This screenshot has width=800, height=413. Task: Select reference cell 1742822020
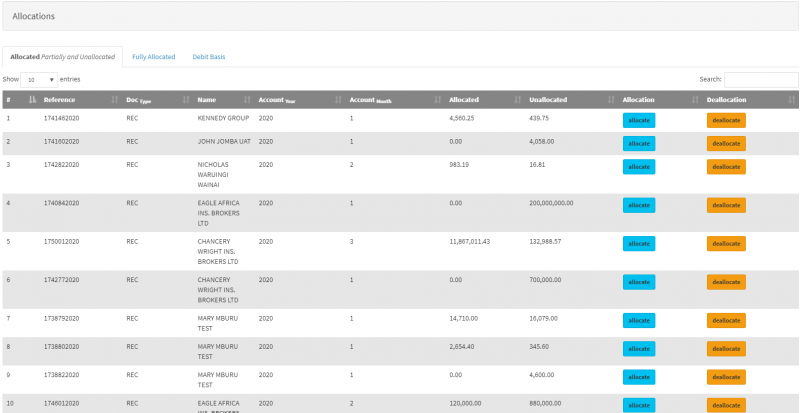point(61,164)
